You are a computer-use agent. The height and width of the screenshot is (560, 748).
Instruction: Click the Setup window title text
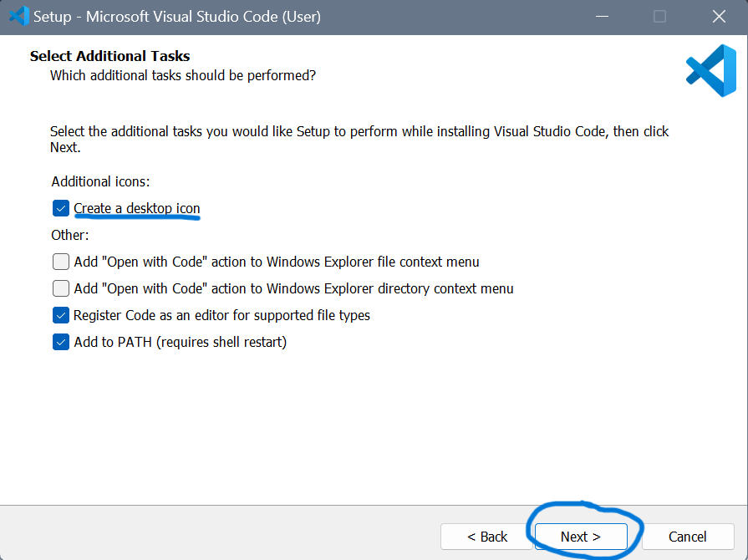177,17
